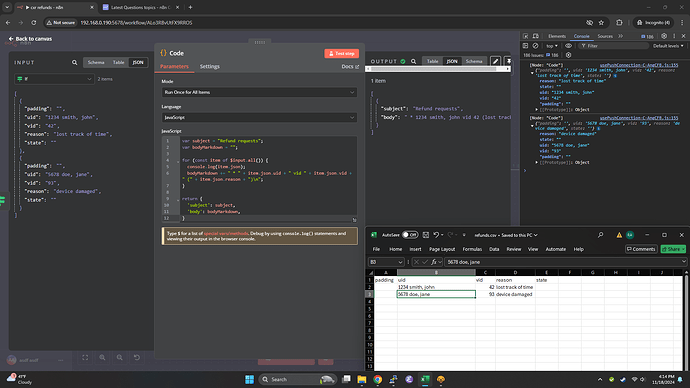Viewport: 690px width, 388px height.
Task: Toggle create live expression eye icon
Action: tap(569, 46)
